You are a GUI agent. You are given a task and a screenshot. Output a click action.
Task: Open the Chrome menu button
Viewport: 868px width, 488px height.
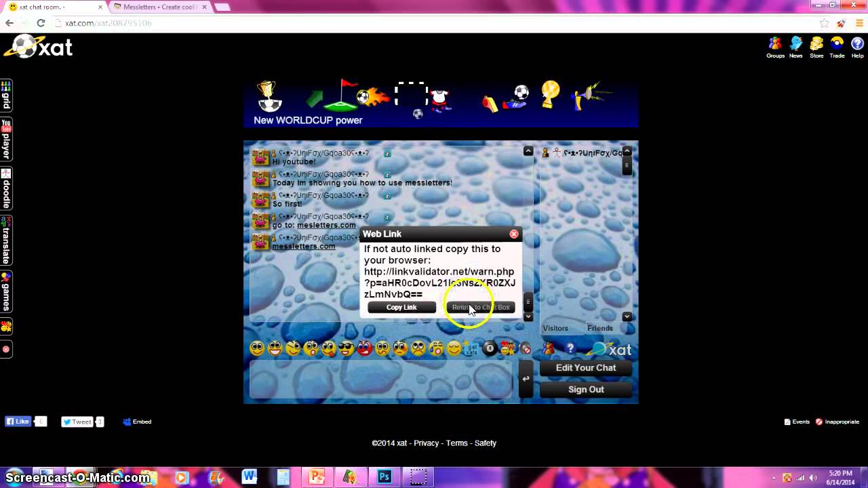coord(859,23)
